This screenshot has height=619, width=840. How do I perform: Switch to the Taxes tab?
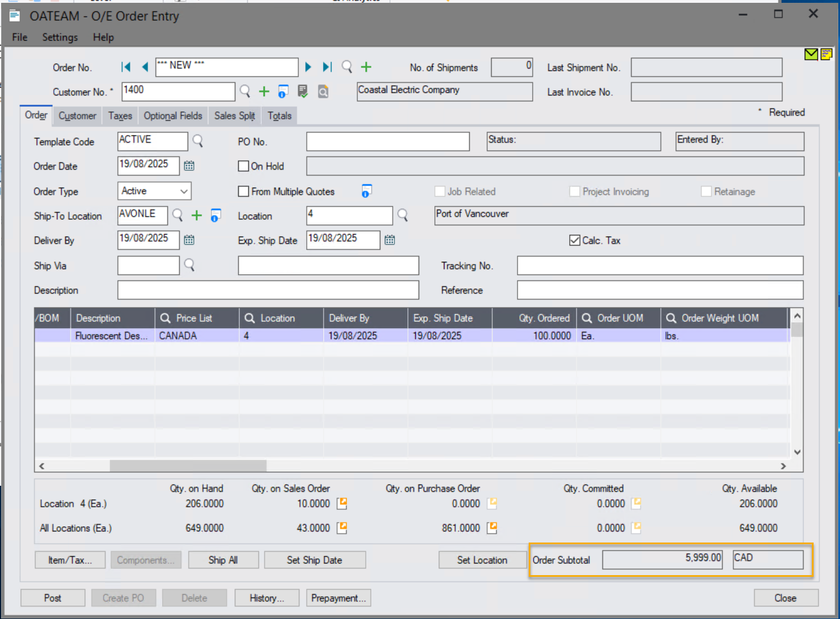tap(120, 116)
